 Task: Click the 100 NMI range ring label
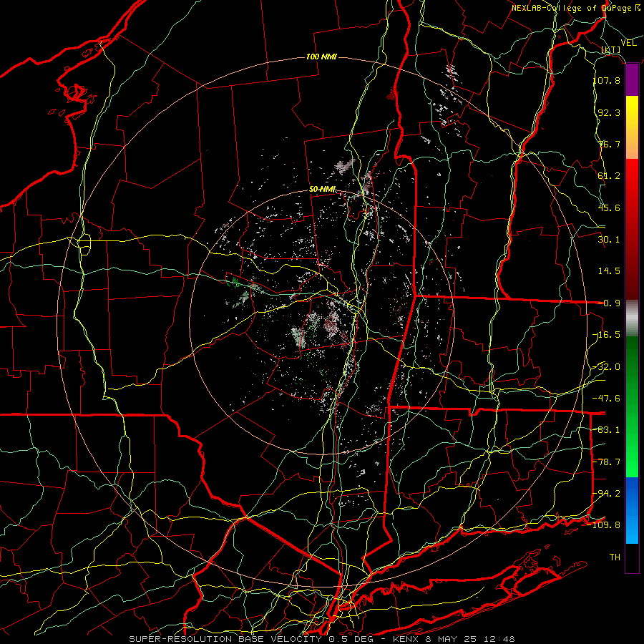pyautogui.click(x=321, y=57)
